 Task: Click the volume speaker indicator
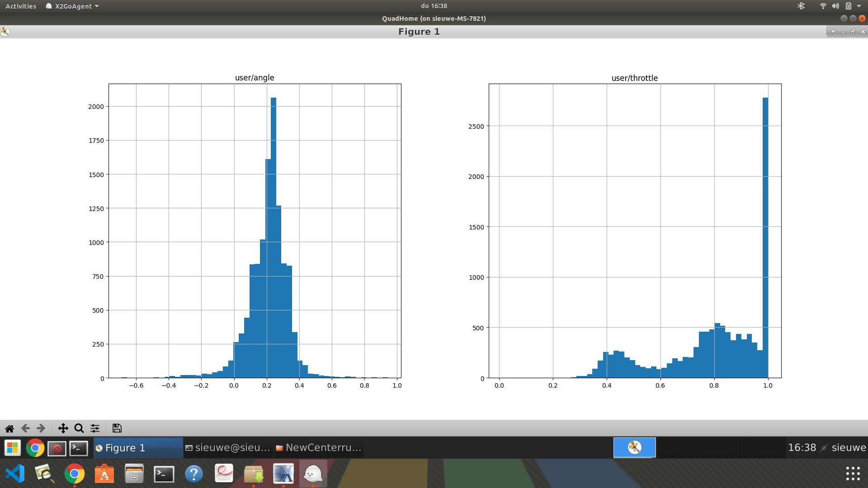pyautogui.click(x=835, y=6)
